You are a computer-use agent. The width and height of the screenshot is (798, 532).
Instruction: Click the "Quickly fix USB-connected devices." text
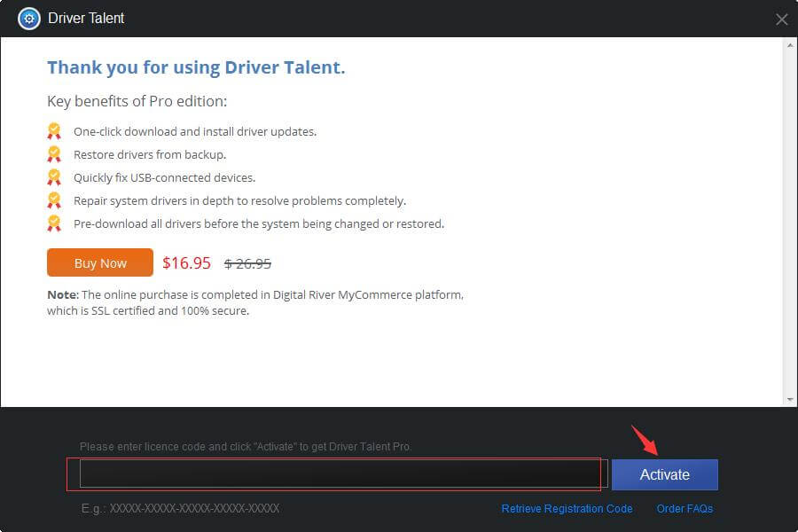(x=164, y=177)
